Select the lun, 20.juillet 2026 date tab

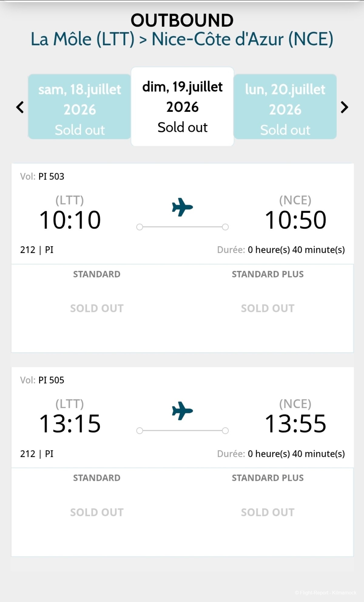pos(285,107)
